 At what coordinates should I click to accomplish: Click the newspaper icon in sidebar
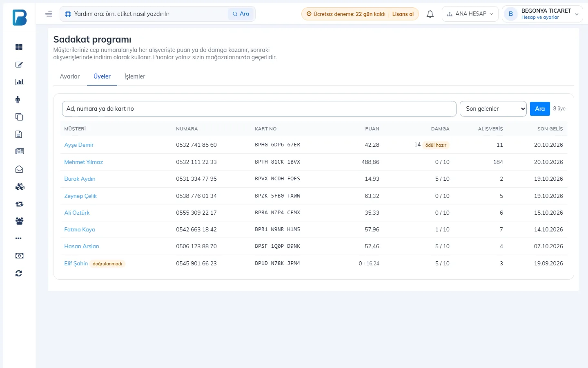(20, 151)
